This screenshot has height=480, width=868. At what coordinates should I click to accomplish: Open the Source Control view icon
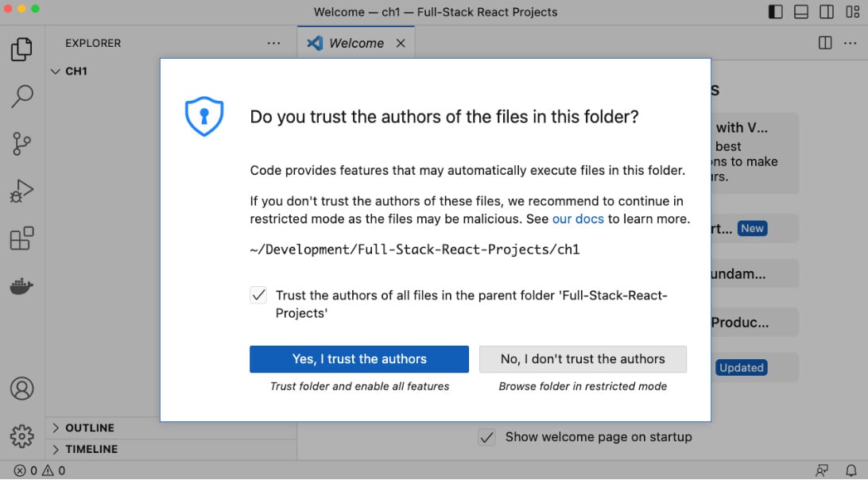click(x=21, y=144)
